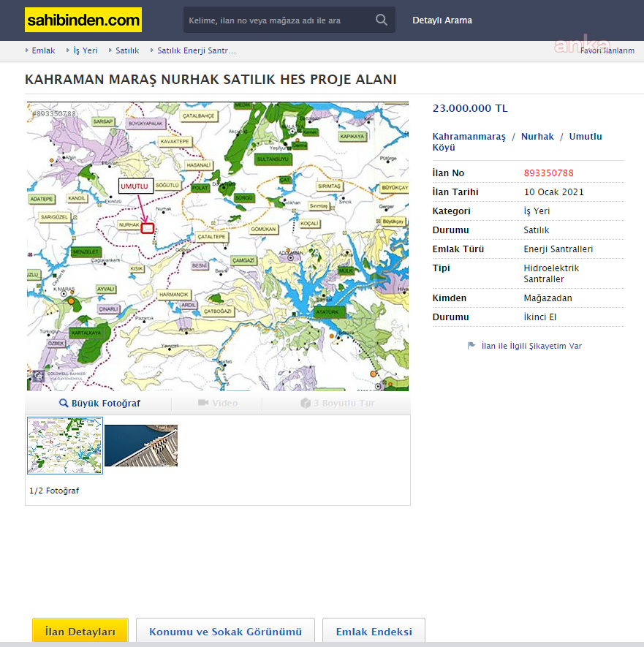644x647 pixels.
Task: Switch to Konumu ve Sokak Görünümü tab
Action: (x=225, y=632)
